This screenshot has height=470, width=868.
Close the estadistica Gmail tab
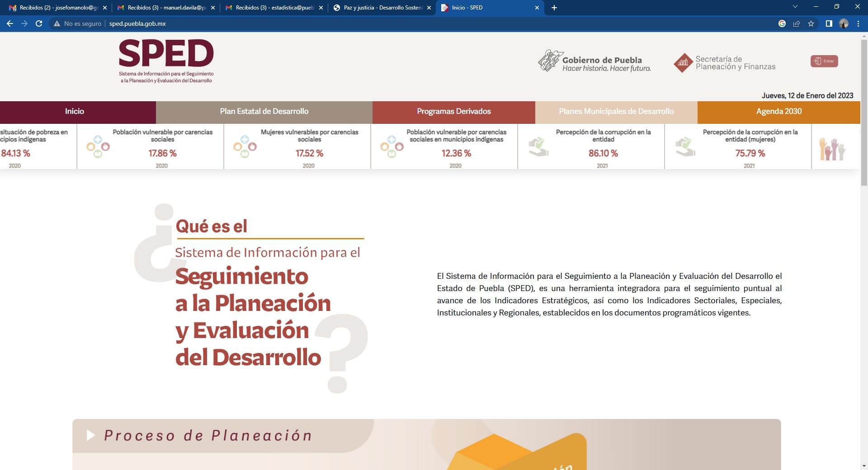tap(321, 8)
